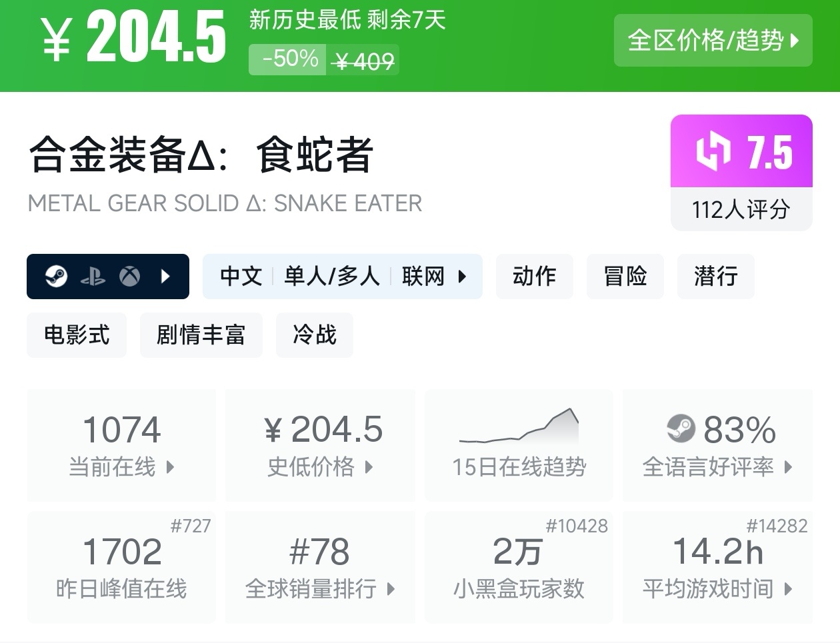This screenshot has height=643, width=840.
Task: Select the 冒险 genre tag
Action: [625, 276]
